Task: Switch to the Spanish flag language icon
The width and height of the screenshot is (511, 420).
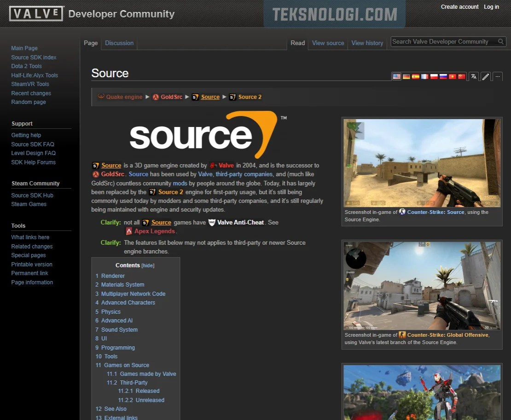Action: pyautogui.click(x=416, y=76)
